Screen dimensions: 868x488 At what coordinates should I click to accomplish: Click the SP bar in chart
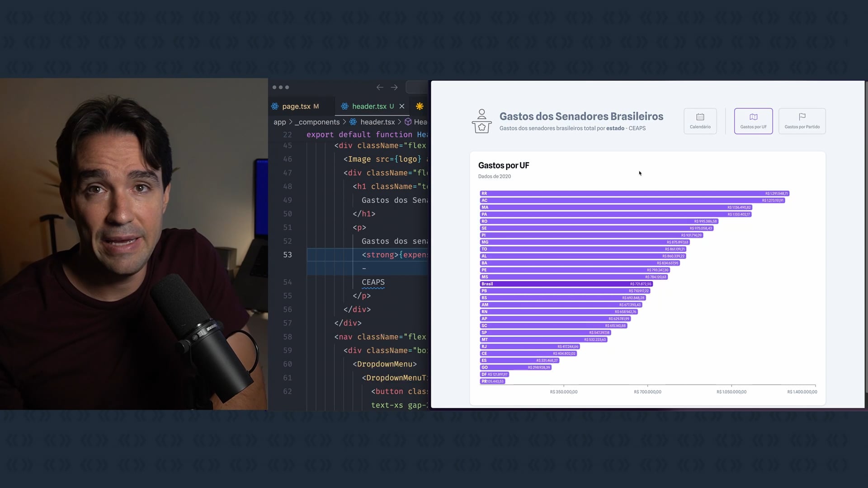(542, 333)
